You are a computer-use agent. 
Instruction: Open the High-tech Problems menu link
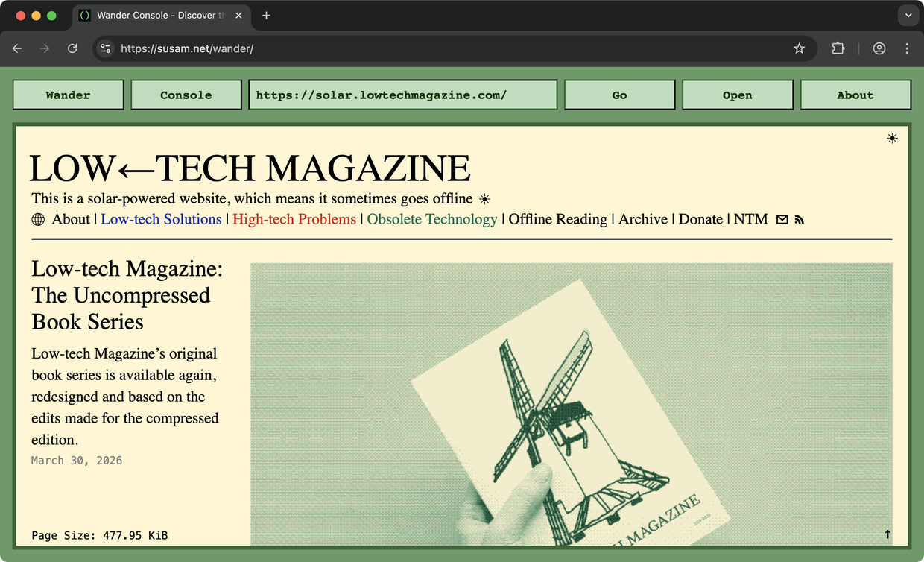294,219
